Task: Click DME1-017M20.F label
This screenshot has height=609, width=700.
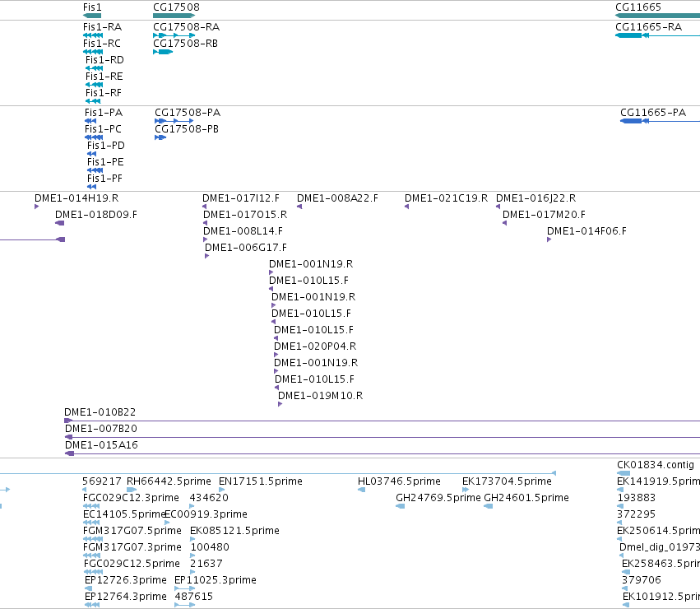Action: (x=544, y=215)
